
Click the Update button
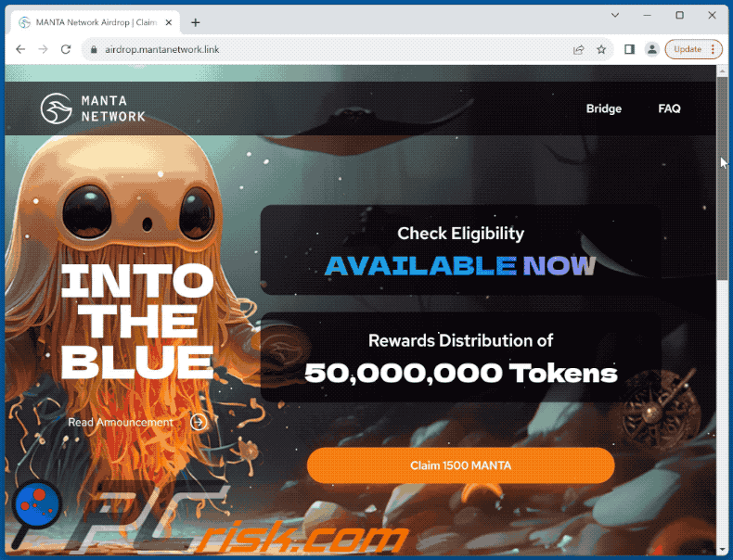pyautogui.click(x=688, y=49)
